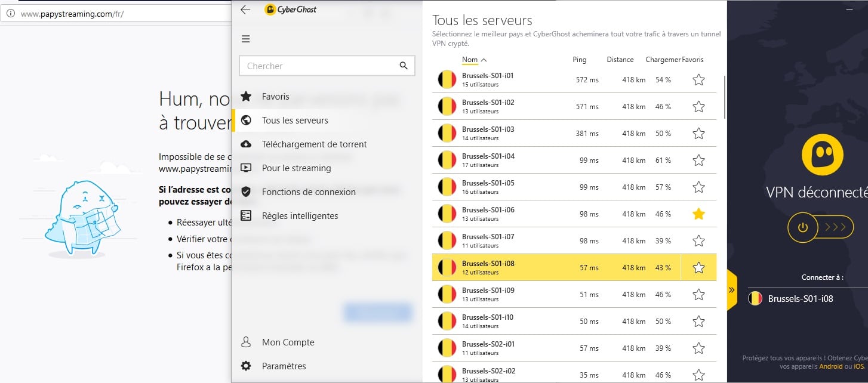Viewport: 868px width, 383px height.
Task: Select Tous les serveurs menu item
Action: click(x=295, y=121)
